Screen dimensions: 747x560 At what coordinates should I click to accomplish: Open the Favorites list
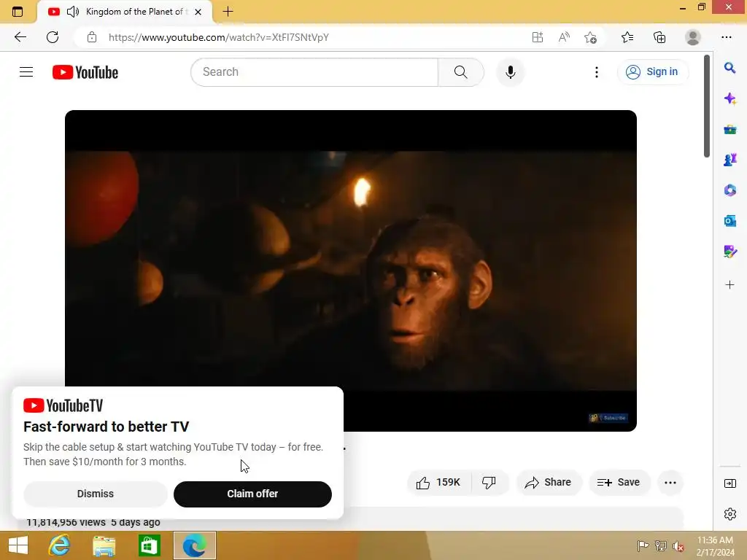627,37
